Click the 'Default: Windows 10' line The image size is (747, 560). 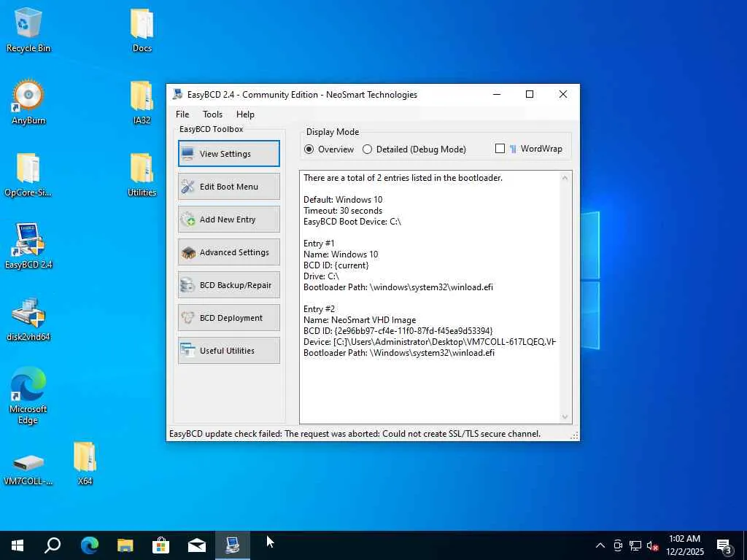pyautogui.click(x=343, y=200)
